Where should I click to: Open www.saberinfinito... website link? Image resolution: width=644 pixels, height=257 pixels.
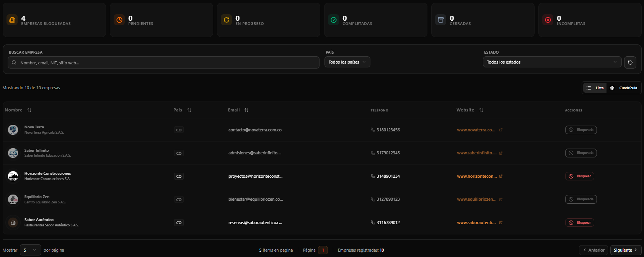click(x=477, y=153)
